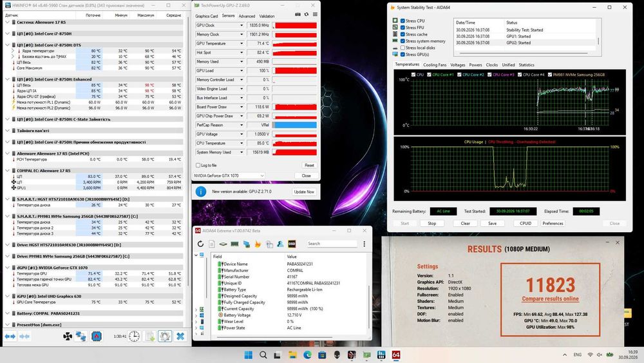The image size is (644, 363).
Task: Click the AIDA64 Extreme refresh icon
Action: (200, 244)
